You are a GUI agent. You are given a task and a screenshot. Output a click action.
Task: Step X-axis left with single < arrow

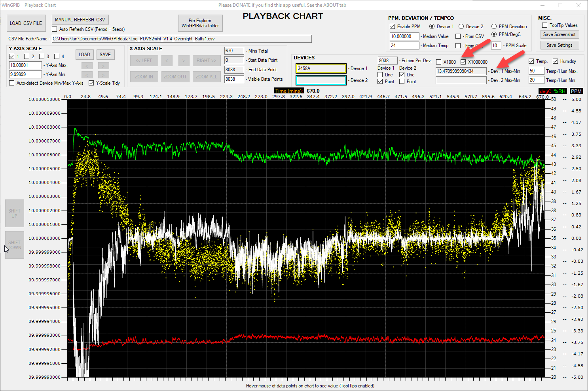pos(167,61)
